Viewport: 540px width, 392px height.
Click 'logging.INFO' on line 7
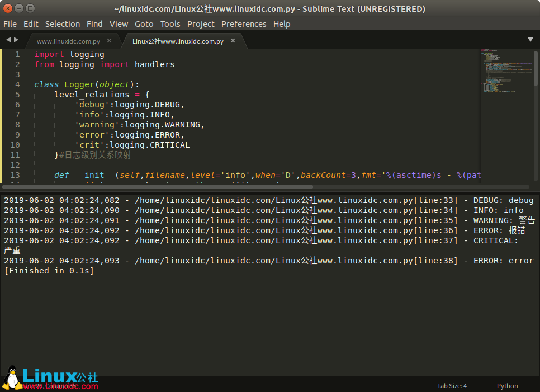pos(140,115)
